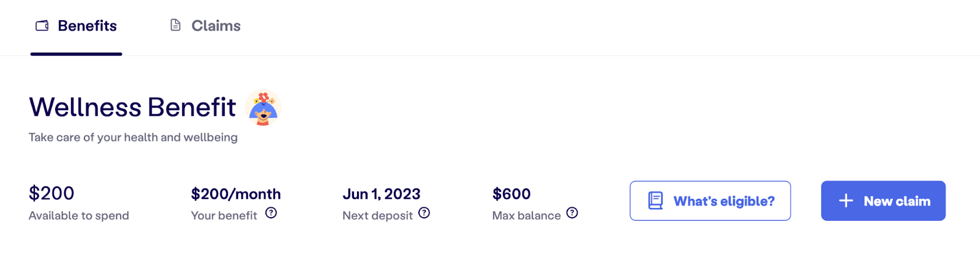Select the $200 available amount
Image resolution: width=980 pixels, height=260 pixels.
[51, 193]
